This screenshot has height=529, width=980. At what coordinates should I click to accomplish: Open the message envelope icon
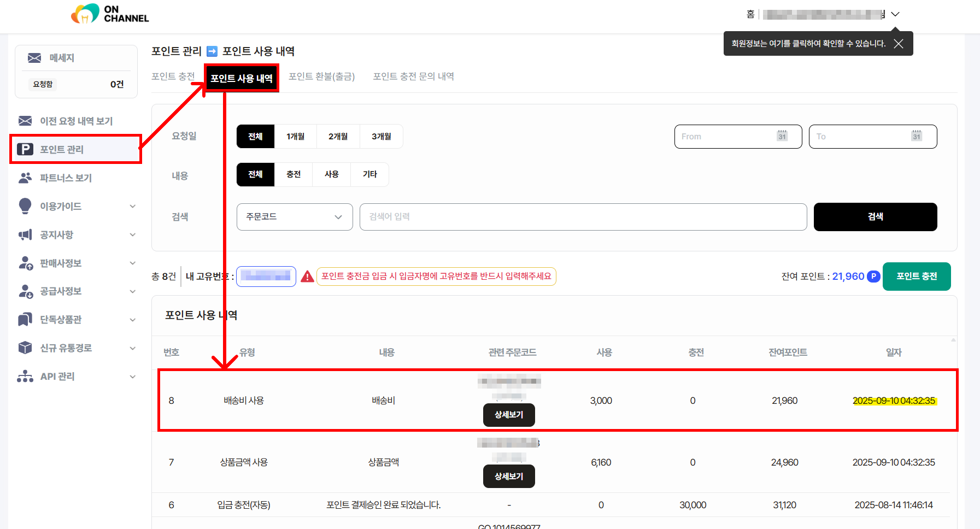click(x=34, y=58)
